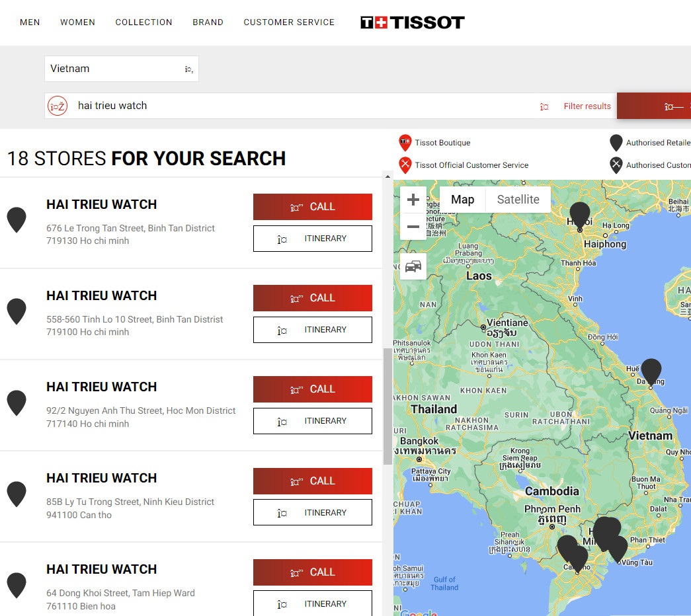Screen dimensions: 691x616
Task: Click Authorised Retailer legend pin icon
Action: (616, 143)
